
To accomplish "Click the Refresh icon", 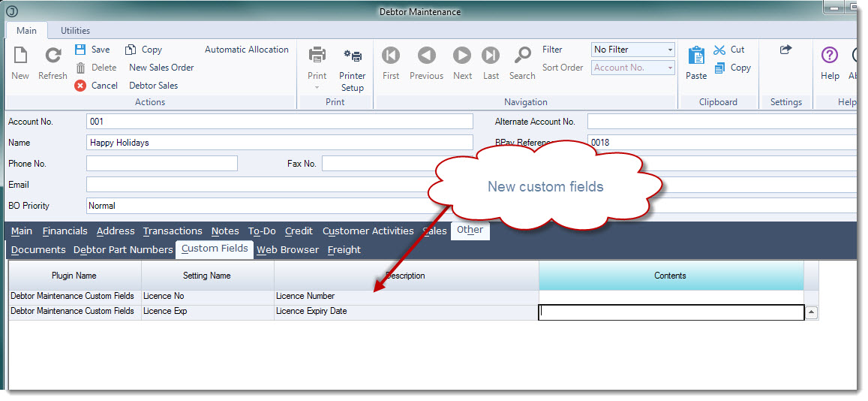I will coord(53,56).
